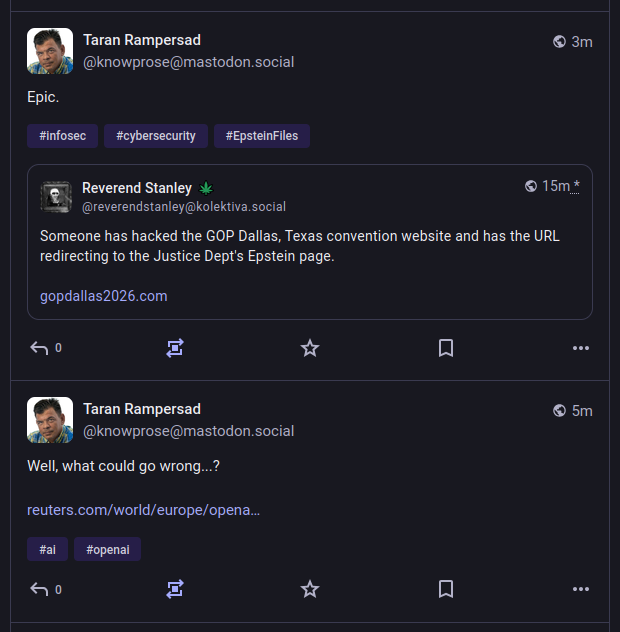Screen dimensions: 620x632
Task: Open more menu on OpenAI post
Action: point(581,589)
